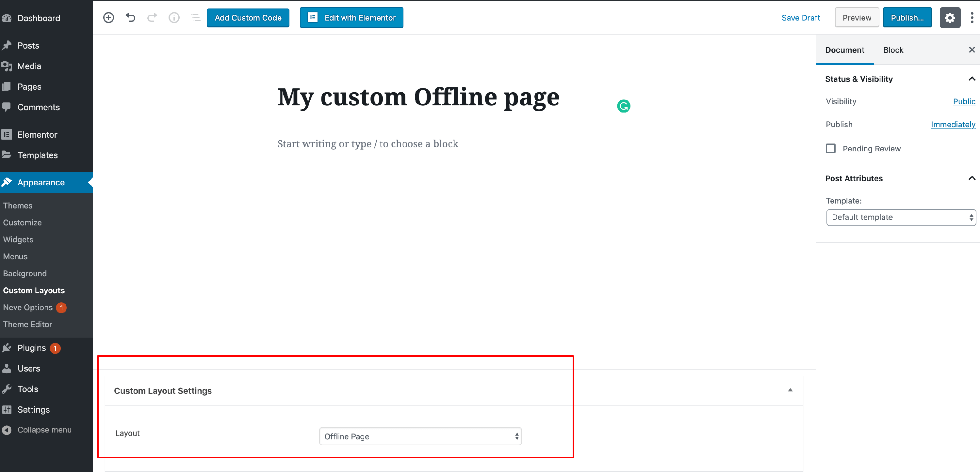Open the three-dot more options menu

(972, 18)
